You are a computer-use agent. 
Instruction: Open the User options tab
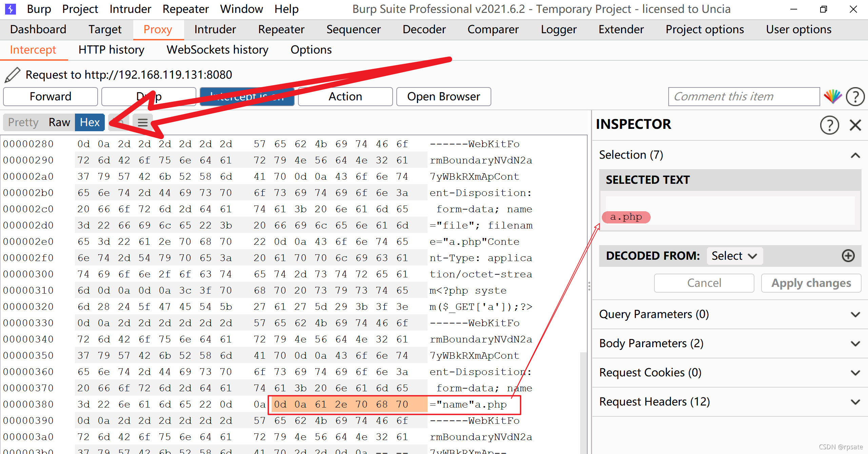click(799, 30)
